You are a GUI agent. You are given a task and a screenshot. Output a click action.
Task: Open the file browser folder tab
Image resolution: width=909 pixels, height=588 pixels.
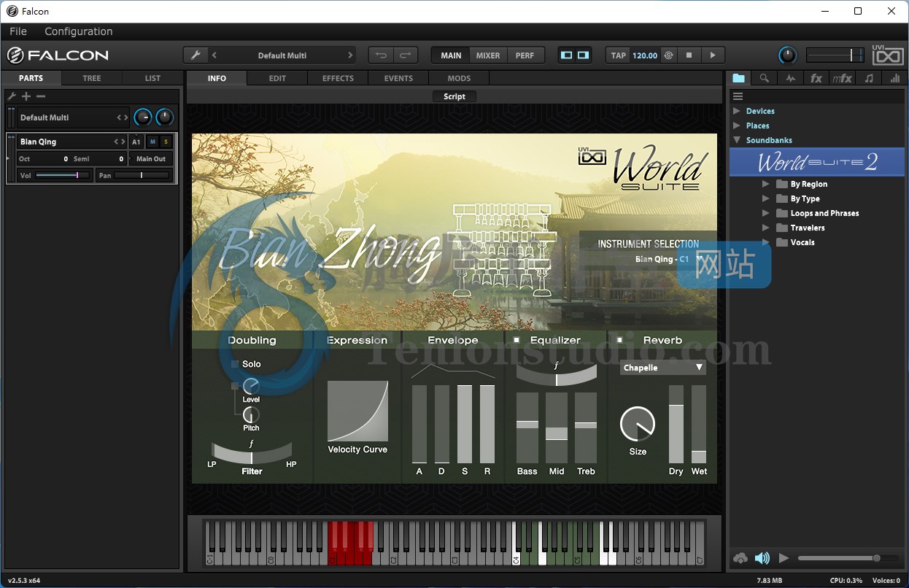(x=739, y=78)
